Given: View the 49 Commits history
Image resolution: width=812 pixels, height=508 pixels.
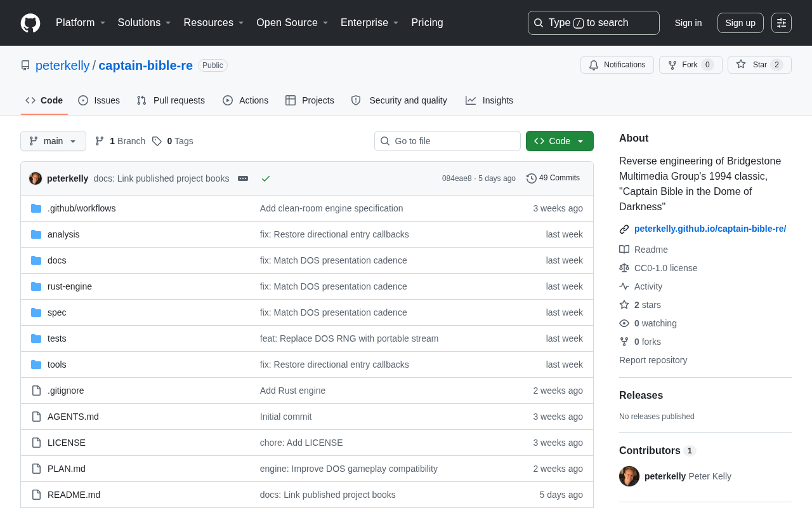Looking at the screenshot, I should coord(553,178).
